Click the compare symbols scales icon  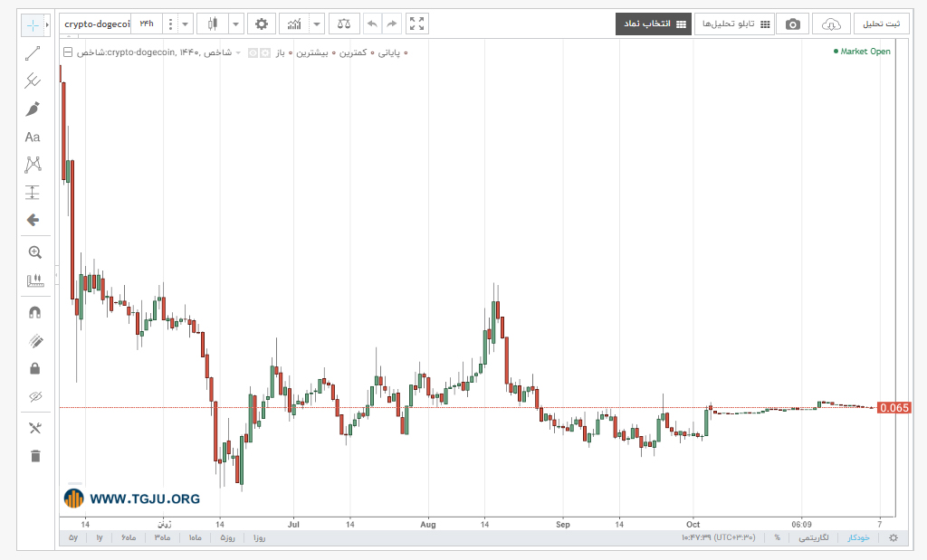(343, 24)
